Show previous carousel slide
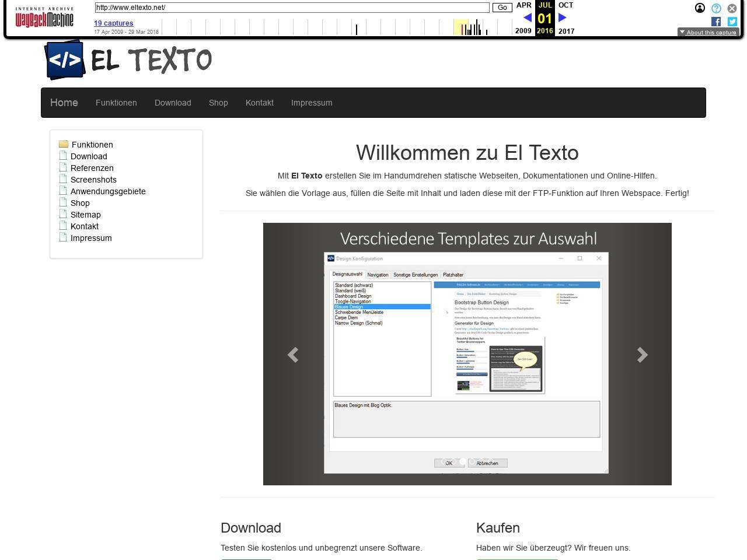This screenshot has height=560, width=747. tap(293, 355)
